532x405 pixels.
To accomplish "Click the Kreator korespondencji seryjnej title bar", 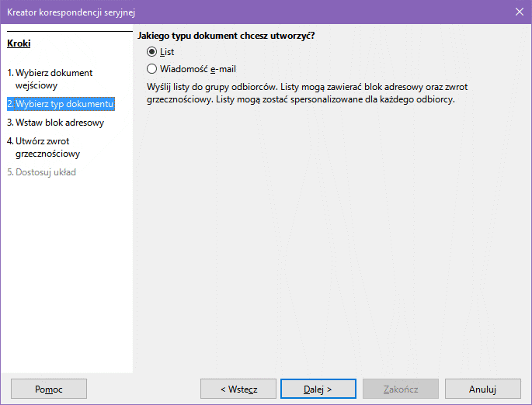I will [233, 11].
